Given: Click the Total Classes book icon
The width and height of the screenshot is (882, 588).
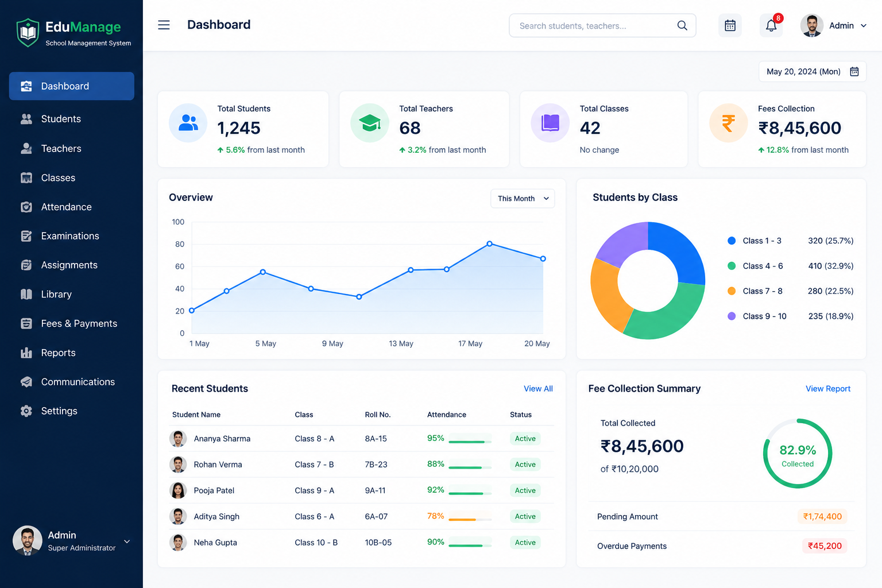Looking at the screenshot, I should [550, 123].
